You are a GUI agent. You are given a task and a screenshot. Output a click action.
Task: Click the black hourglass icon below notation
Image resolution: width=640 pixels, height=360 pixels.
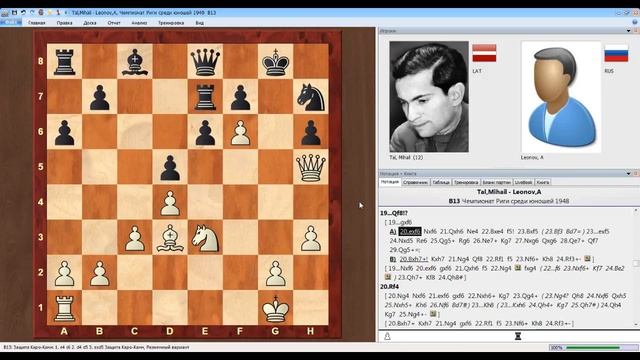[518, 336]
